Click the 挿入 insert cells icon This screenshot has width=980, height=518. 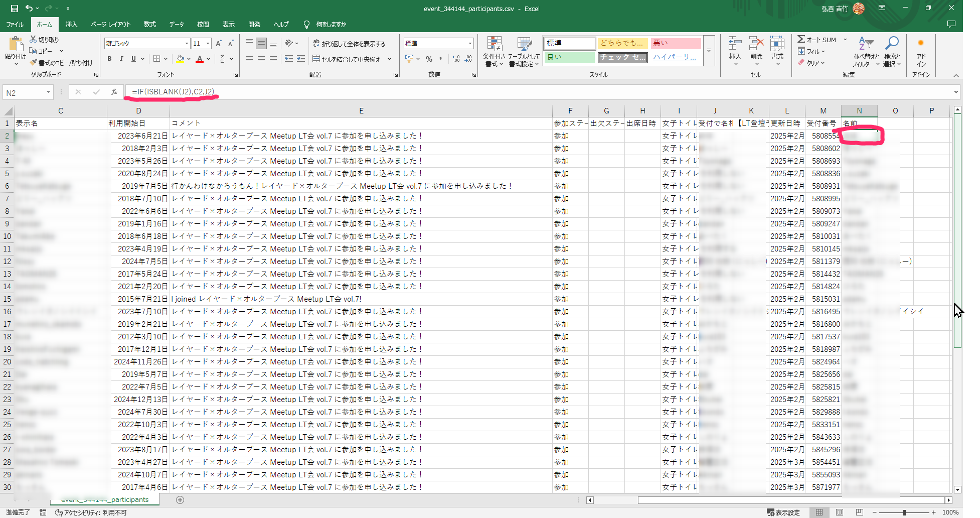(x=735, y=43)
